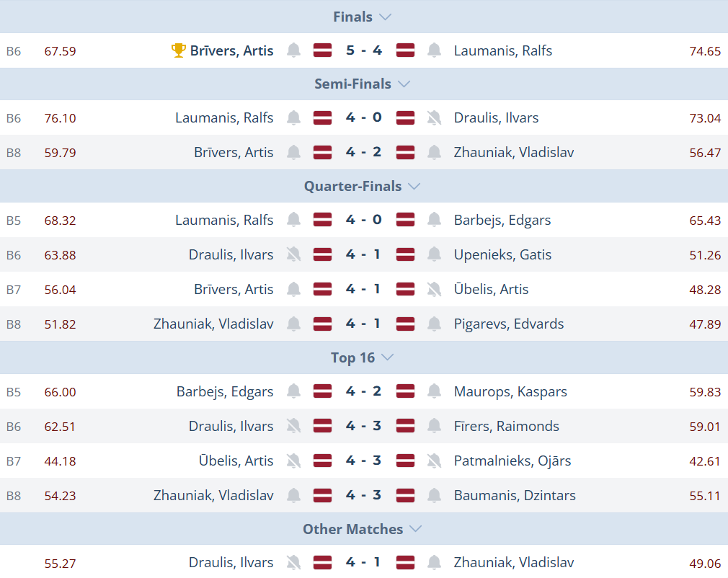This screenshot has width=728, height=578.
Task: Toggle the Quarter-Finals section chevron
Action: 414,186
